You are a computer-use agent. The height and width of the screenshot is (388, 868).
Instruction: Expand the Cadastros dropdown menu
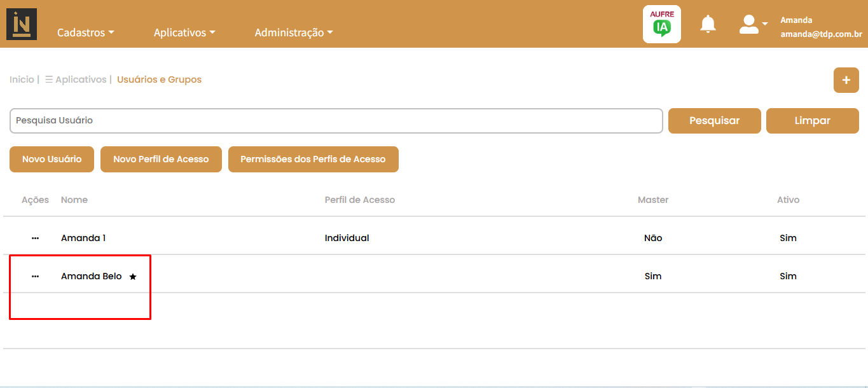coord(85,32)
